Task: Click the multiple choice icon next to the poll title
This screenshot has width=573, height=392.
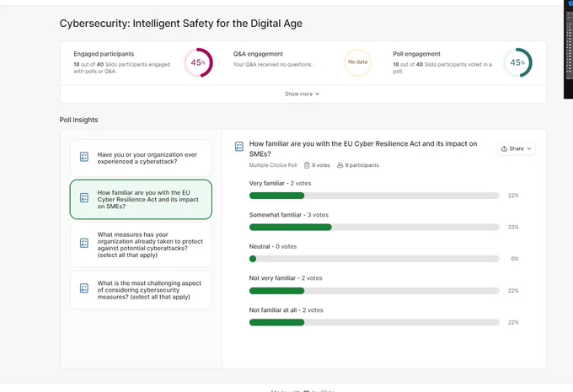Action: tap(239, 147)
